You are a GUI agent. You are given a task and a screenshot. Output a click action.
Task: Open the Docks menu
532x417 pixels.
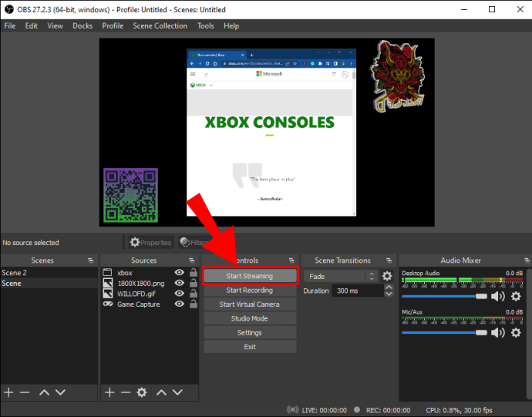pos(82,25)
